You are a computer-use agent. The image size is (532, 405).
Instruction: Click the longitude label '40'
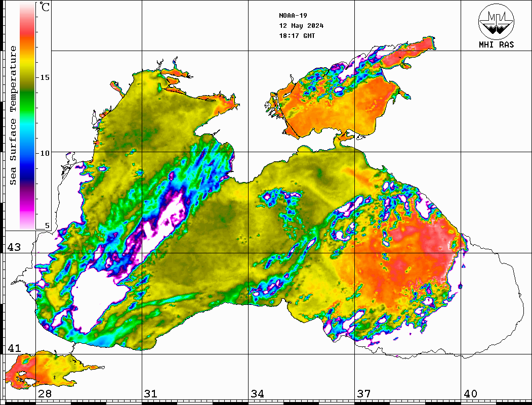pos(470,394)
